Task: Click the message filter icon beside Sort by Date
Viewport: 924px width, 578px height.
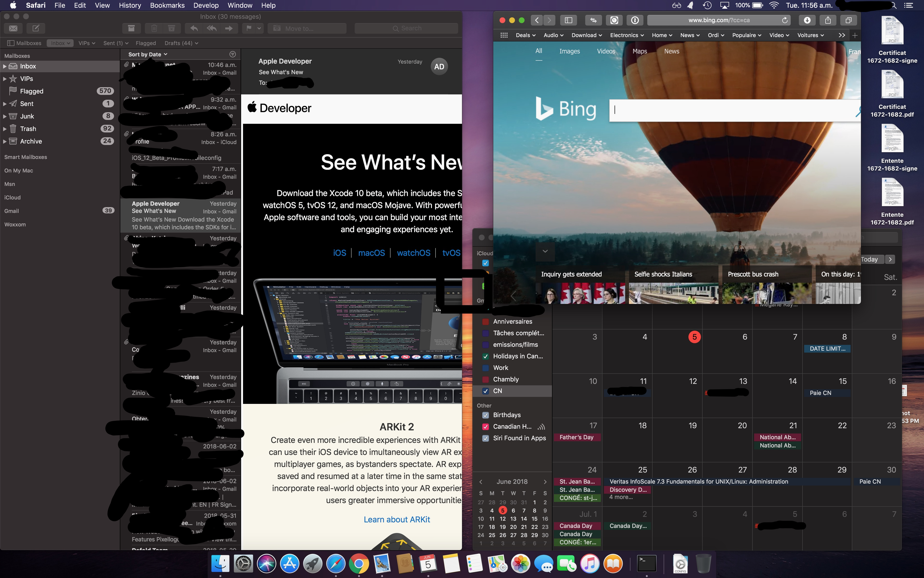Action: pyautogui.click(x=232, y=54)
